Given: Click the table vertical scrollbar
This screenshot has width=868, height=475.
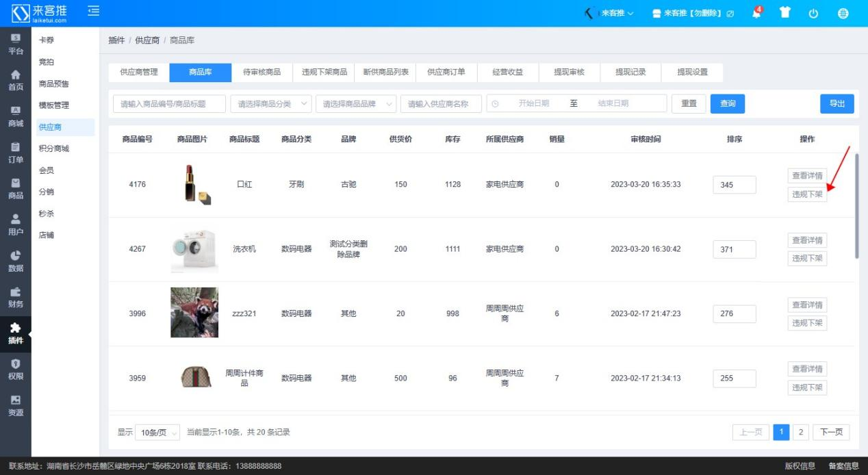Looking at the screenshot, I should click(856, 205).
